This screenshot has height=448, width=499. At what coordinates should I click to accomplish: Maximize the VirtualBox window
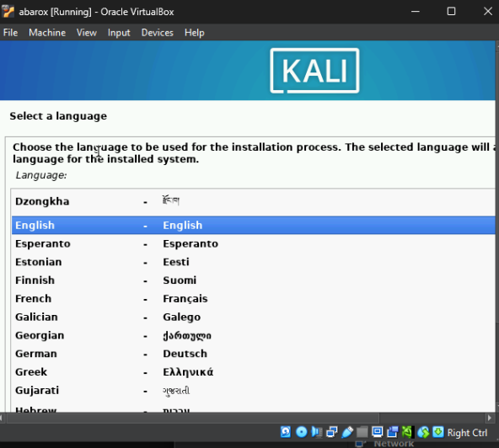(451, 12)
